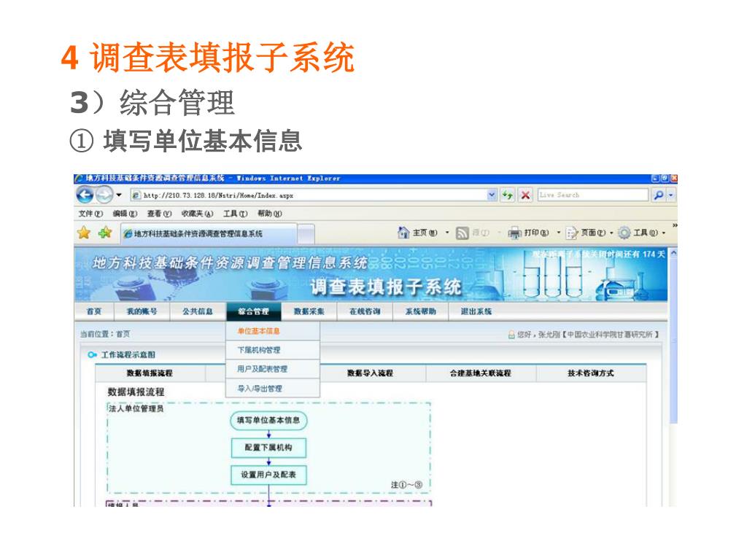
Task: Click the green Refresh arrows icon
Action: [x=508, y=195]
